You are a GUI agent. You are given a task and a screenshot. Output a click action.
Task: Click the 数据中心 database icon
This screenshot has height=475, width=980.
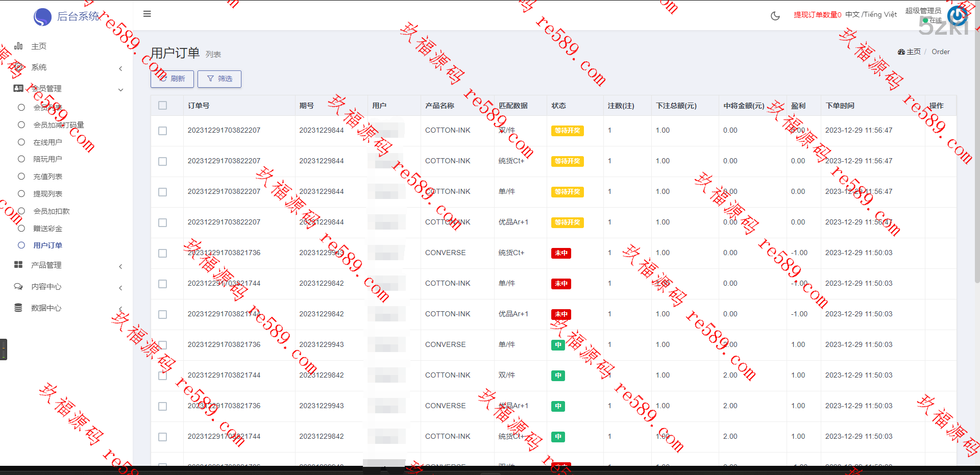[x=18, y=308]
